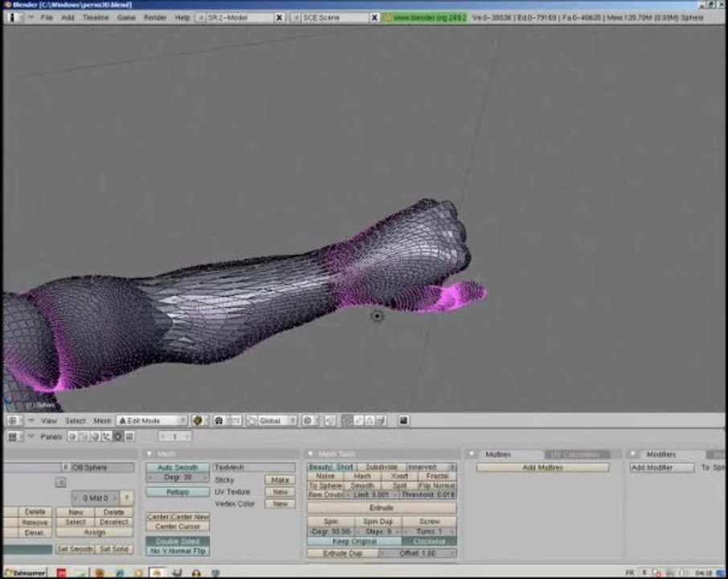This screenshot has width=728, height=579.
Task: Select face select mode triangle icon
Action: click(x=370, y=421)
